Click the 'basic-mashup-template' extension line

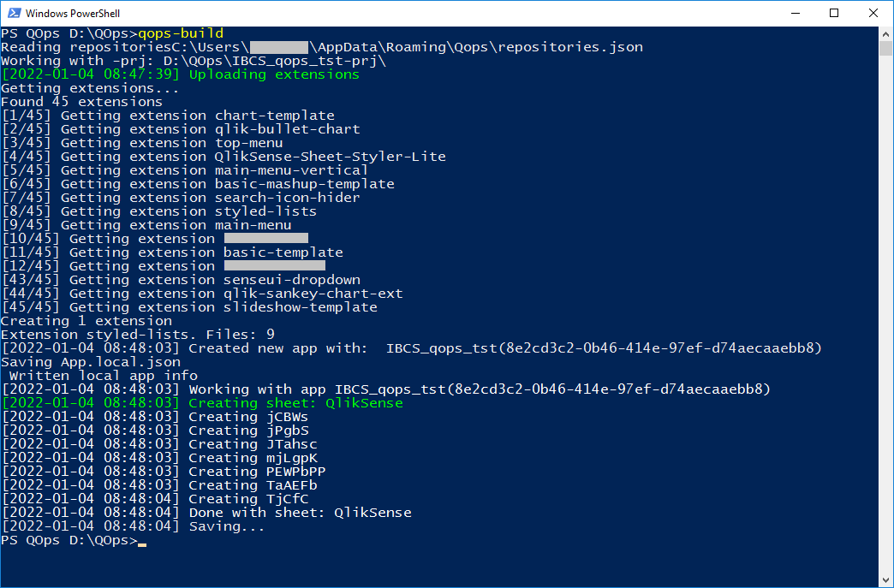[x=198, y=183]
